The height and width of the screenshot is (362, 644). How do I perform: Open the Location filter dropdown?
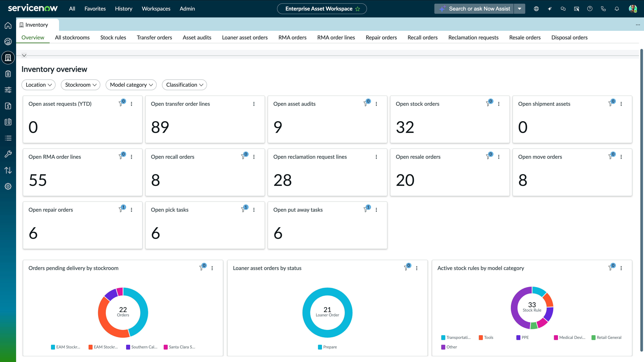(x=39, y=85)
